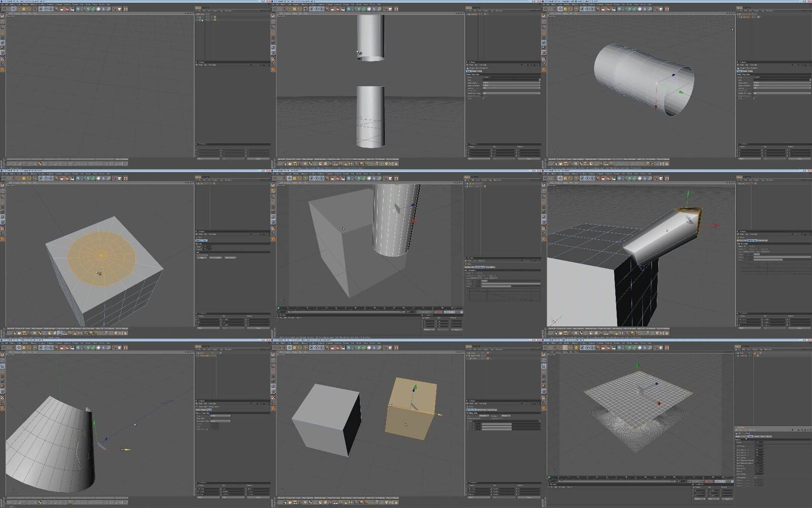The image size is (812, 508).
Task: Toggle Y-axis lock in the cube-and-cylinder window
Action: [316, 178]
